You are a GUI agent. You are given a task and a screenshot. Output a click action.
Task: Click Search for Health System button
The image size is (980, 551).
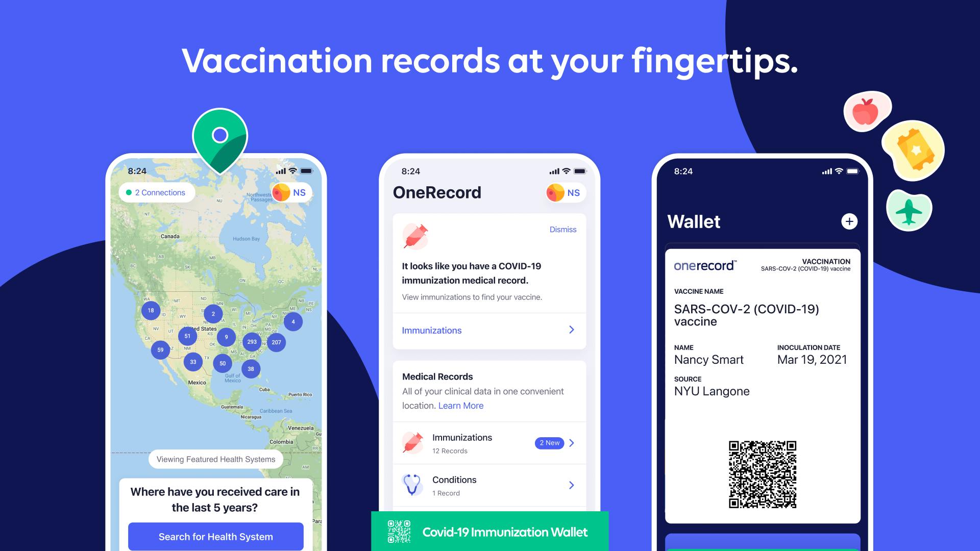pyautogui.click(x=217, y=536)
